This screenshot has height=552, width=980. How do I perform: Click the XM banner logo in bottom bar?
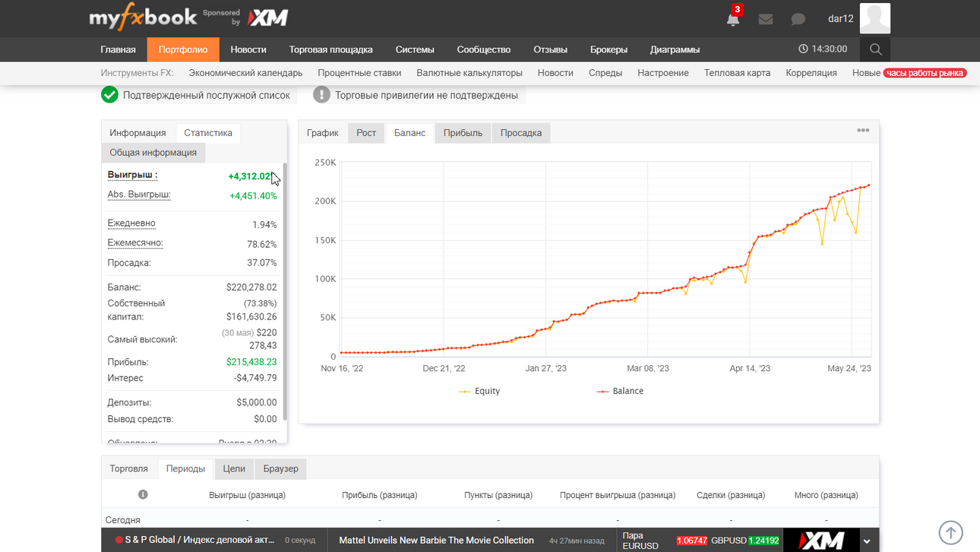[821, 541]
